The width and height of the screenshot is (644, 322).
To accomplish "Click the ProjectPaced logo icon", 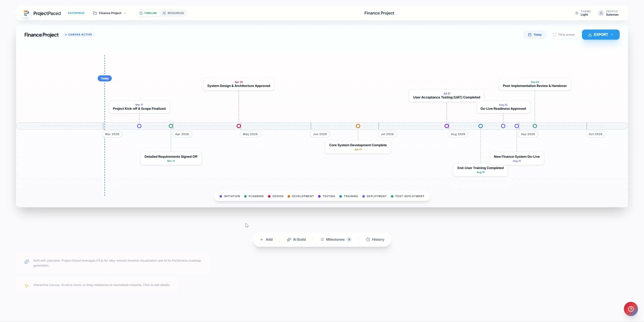I will [x=26, y=13].
